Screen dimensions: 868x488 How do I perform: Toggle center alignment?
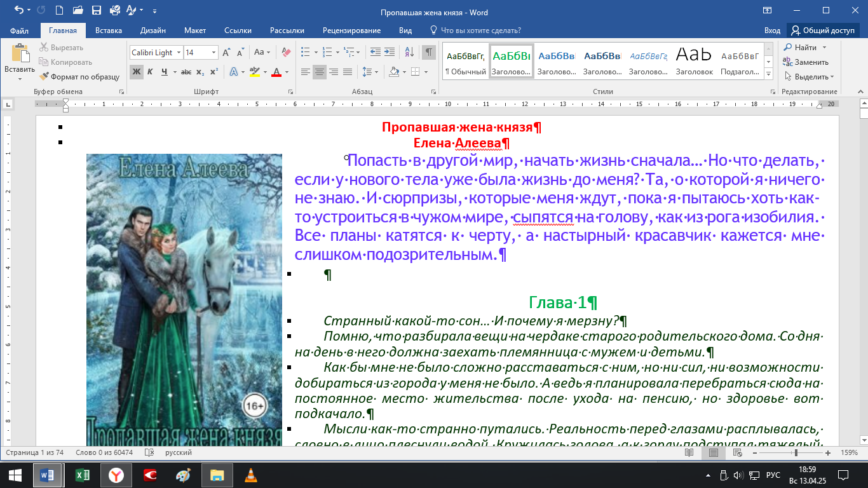coord(320,72)
